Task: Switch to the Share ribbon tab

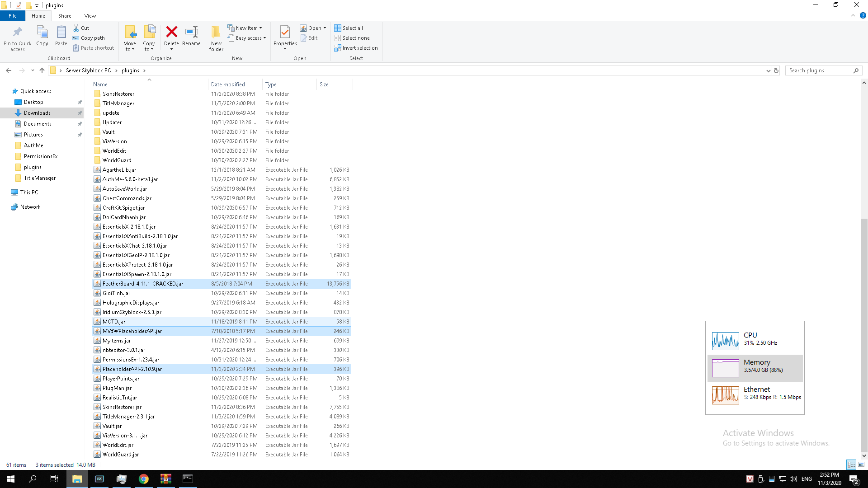Action: [65, 16]
